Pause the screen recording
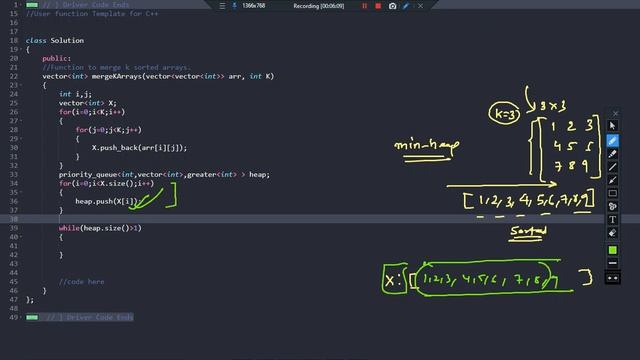 [364, 6]
